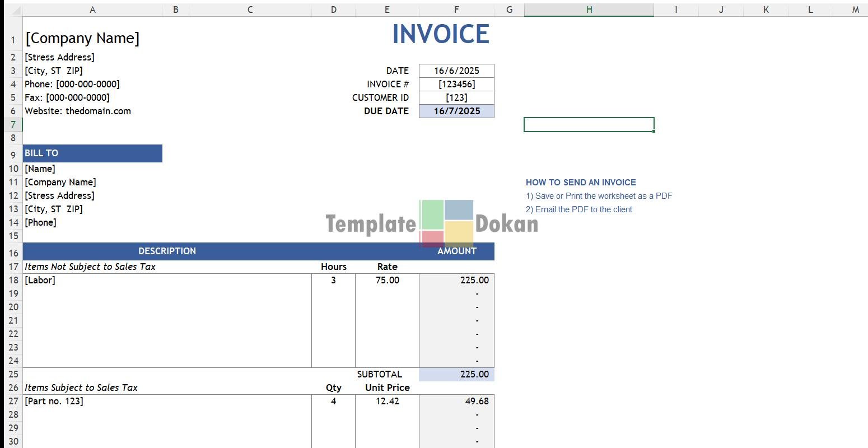Click the HOW TO SEND AN INVOICE heading

(581, 183)
